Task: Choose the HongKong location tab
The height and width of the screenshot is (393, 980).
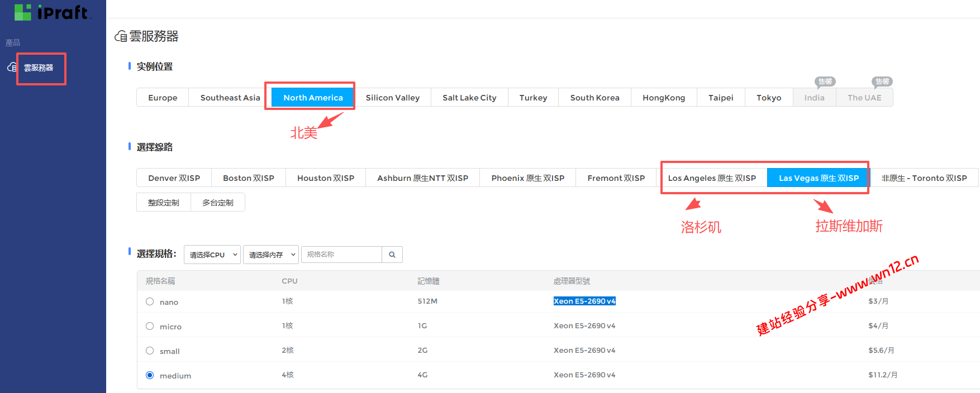Action: 663,98
